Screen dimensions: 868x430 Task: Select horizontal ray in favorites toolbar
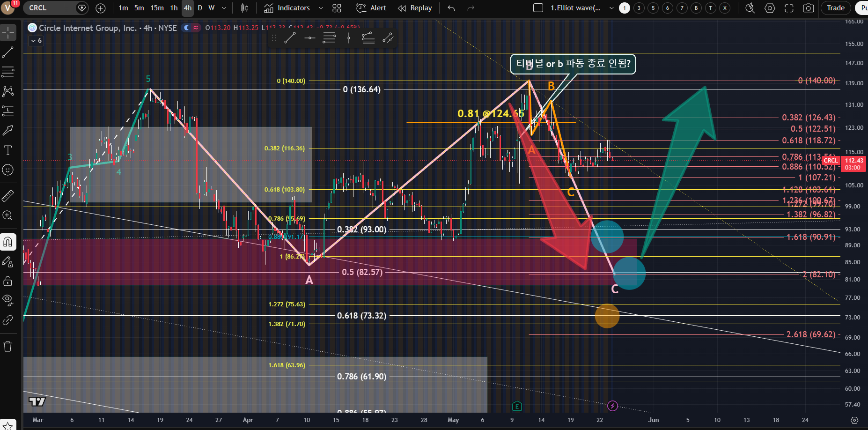pyautogui.click(x=309, y=38)
